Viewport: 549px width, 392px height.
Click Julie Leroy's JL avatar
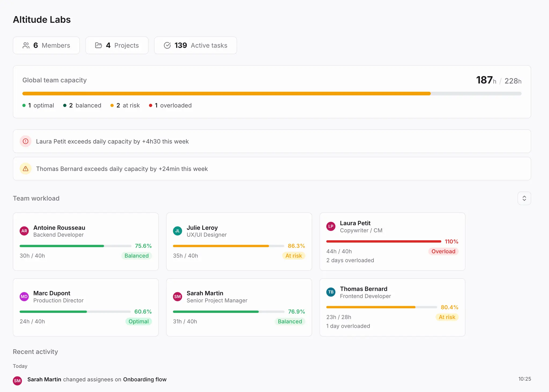(177, 231)
